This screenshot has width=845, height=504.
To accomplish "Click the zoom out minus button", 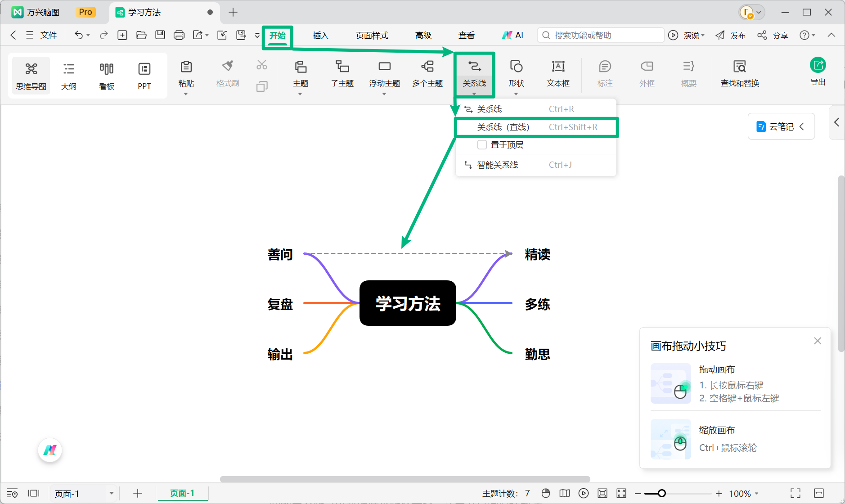I will click(x=638, y=493).
